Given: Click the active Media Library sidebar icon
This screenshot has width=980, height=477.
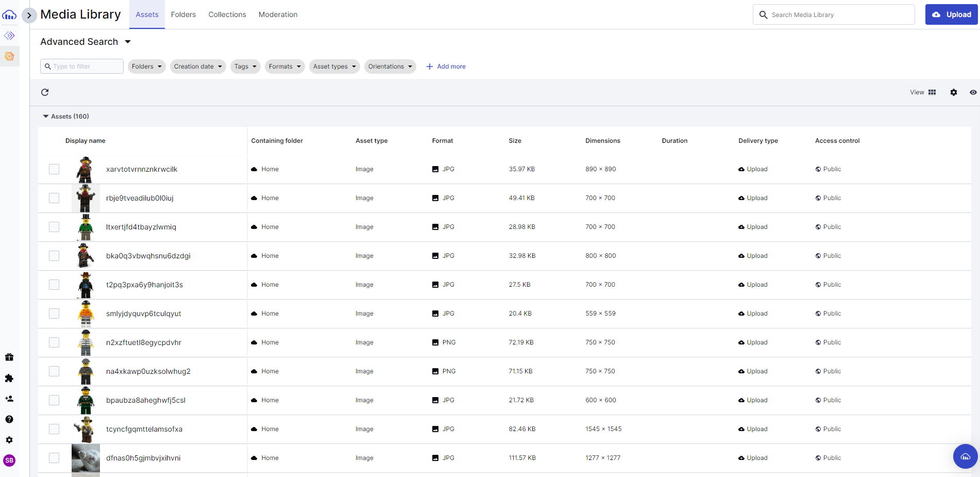Looking at the screenshot, I should tap(9, 56).
